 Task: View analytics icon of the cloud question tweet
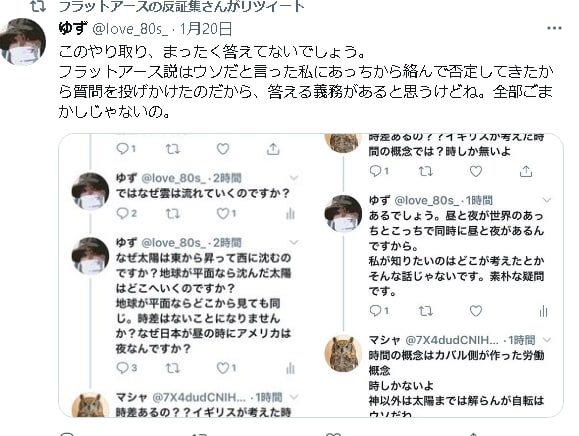coord(291,213)
